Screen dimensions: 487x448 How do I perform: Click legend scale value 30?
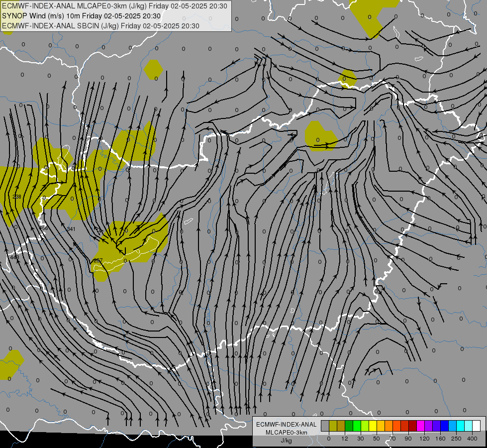pyautogui.click(x=361, y=439)
